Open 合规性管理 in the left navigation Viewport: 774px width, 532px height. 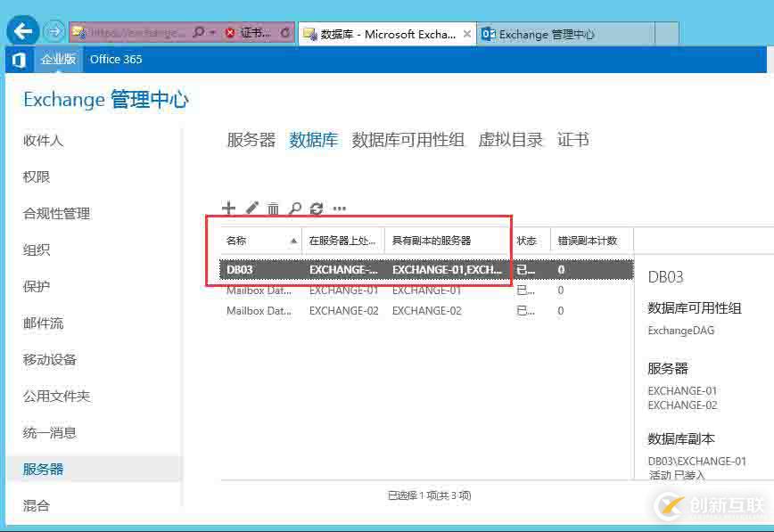click(56, 214)
